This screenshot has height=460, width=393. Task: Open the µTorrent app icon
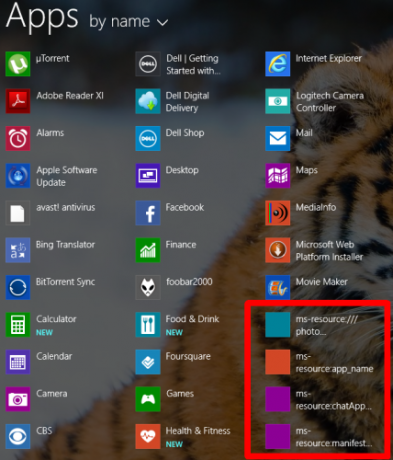tap(18, 64)
